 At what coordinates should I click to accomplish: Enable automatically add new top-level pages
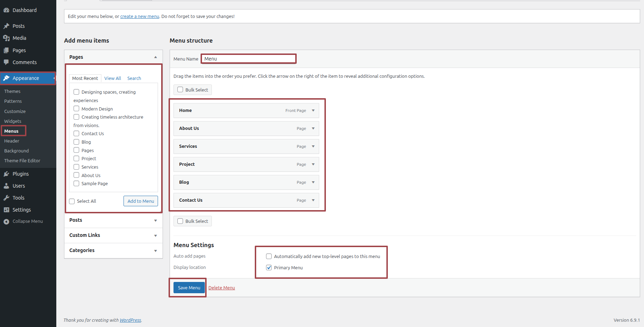tap(269, 256)
